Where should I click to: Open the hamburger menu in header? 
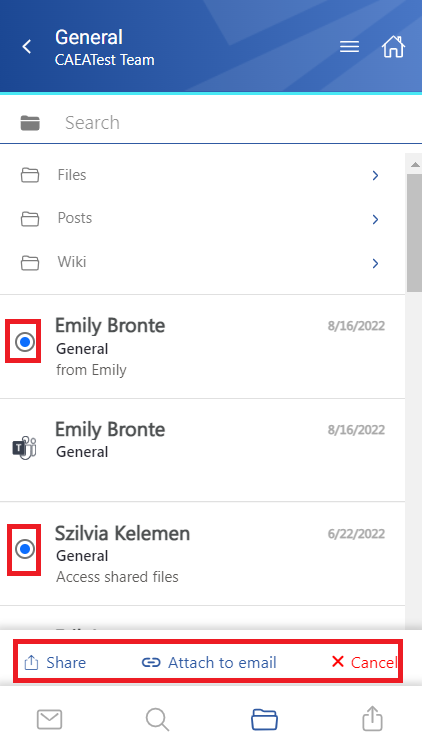349,47
